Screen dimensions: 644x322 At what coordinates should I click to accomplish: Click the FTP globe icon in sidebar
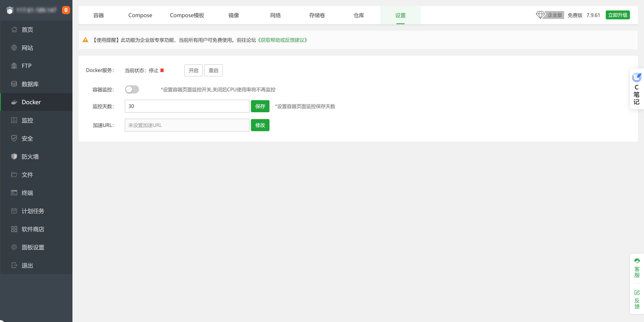pos(14,66)
